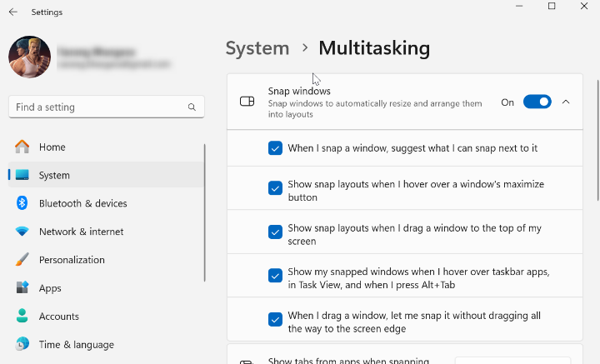600x364 pixels.
Task: Close the Settings window
Action: click(584, 6)
